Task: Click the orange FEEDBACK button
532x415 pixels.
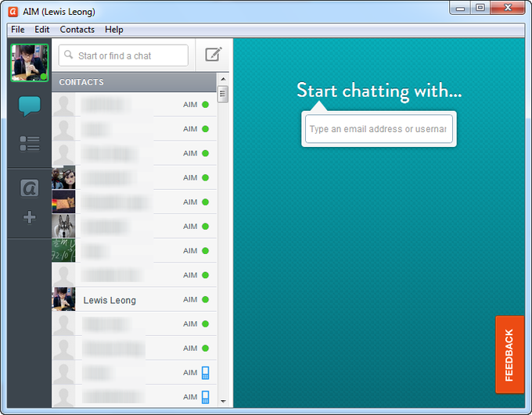Action: click(509, 355)
